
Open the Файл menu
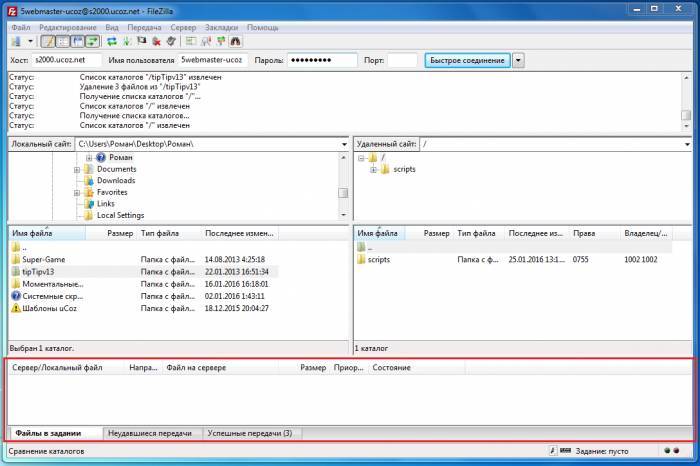[x=21, y=28]
